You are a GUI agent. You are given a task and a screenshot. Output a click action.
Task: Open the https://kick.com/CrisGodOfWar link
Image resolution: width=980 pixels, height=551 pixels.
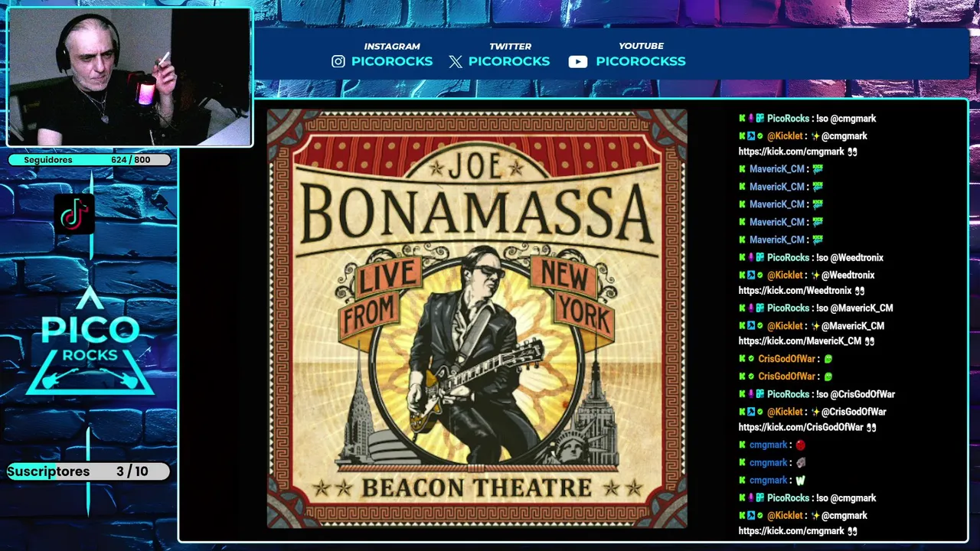tap(801, 428)
